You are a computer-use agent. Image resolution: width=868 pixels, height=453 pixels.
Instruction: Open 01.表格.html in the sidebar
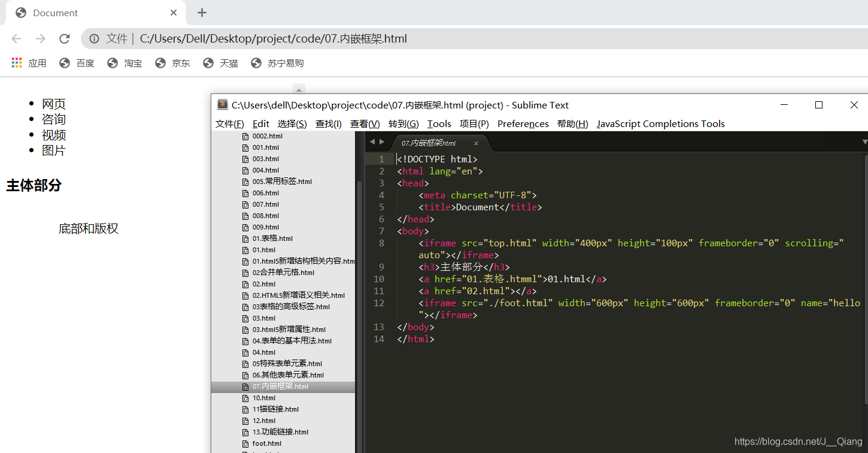point(272,238)
